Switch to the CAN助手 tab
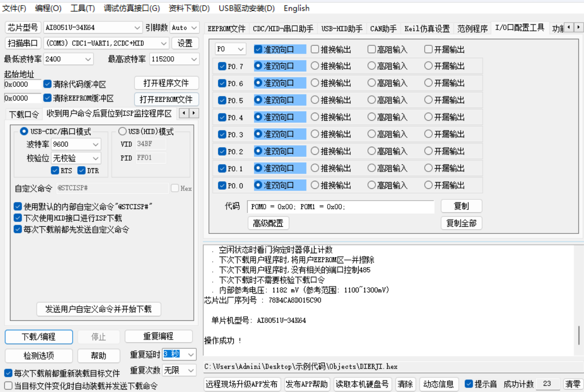Screen dimensions: 584x392 click(x=383, y=29)
